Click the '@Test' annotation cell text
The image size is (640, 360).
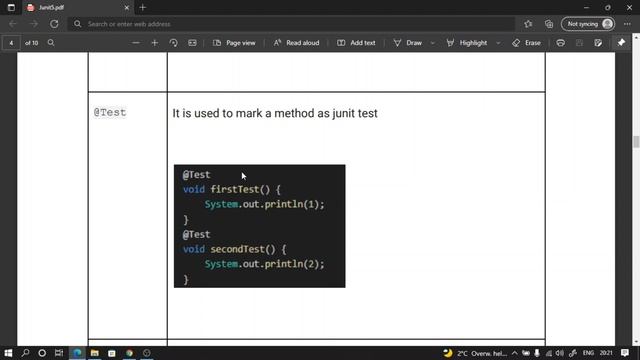coord(110,112)
